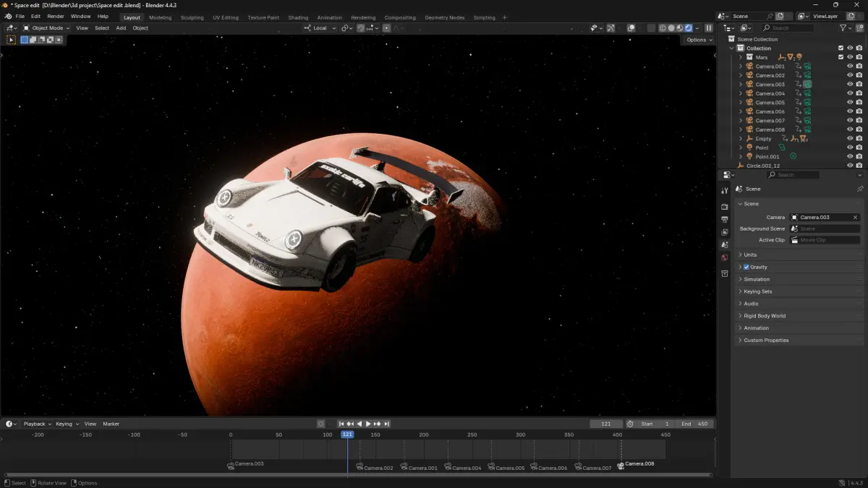
Task: Click the outliner search field
Action: (x=788, y=28)
